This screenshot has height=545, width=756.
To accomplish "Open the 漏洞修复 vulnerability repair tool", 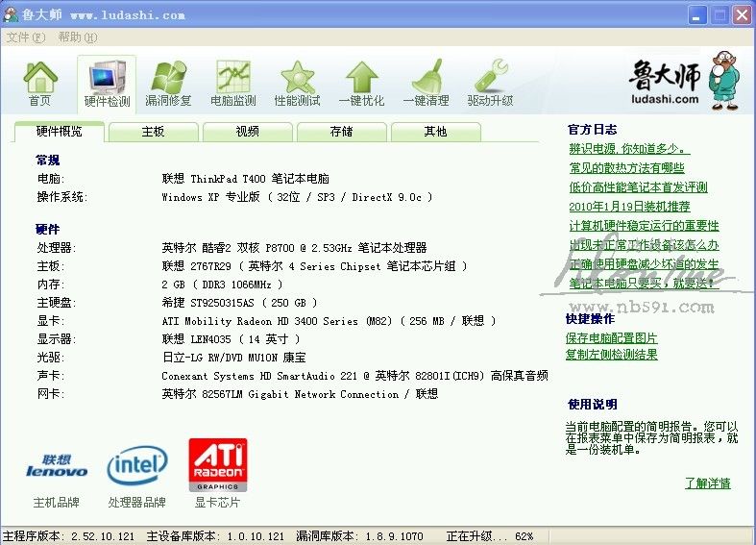I will click(x=168, y=82).
